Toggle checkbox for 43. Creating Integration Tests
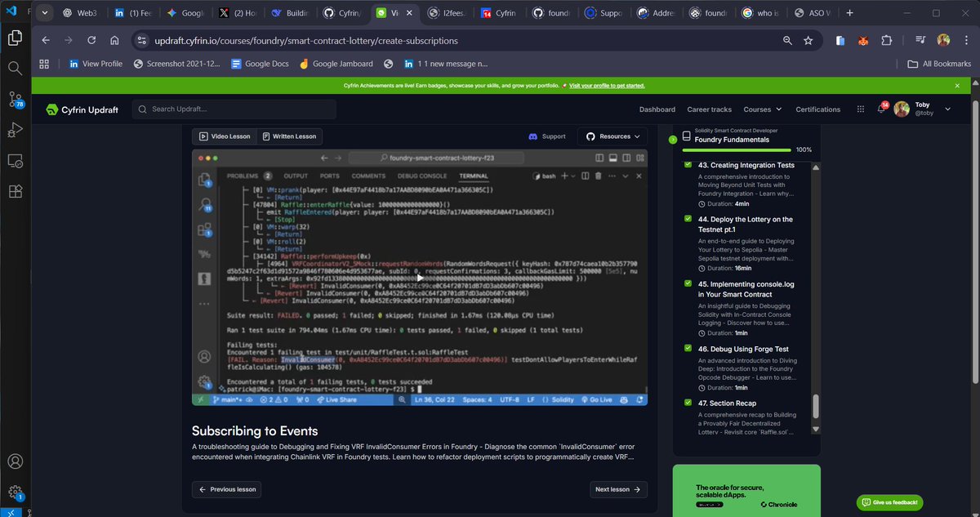The width and height of the screenshot is (980, 517). click(x=688, y=165)
